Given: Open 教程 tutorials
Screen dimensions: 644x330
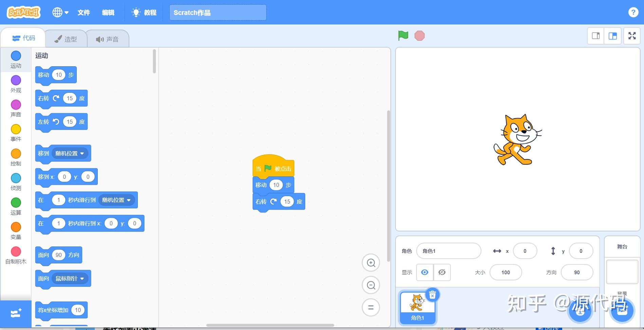Looking at the screenshot, I should pyautogui.click(x=144, y=13).
